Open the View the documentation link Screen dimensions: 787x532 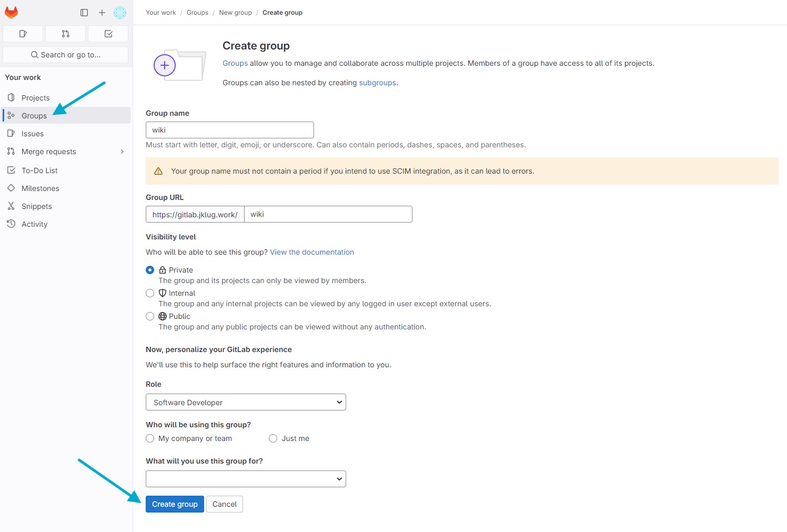(311, 252)
